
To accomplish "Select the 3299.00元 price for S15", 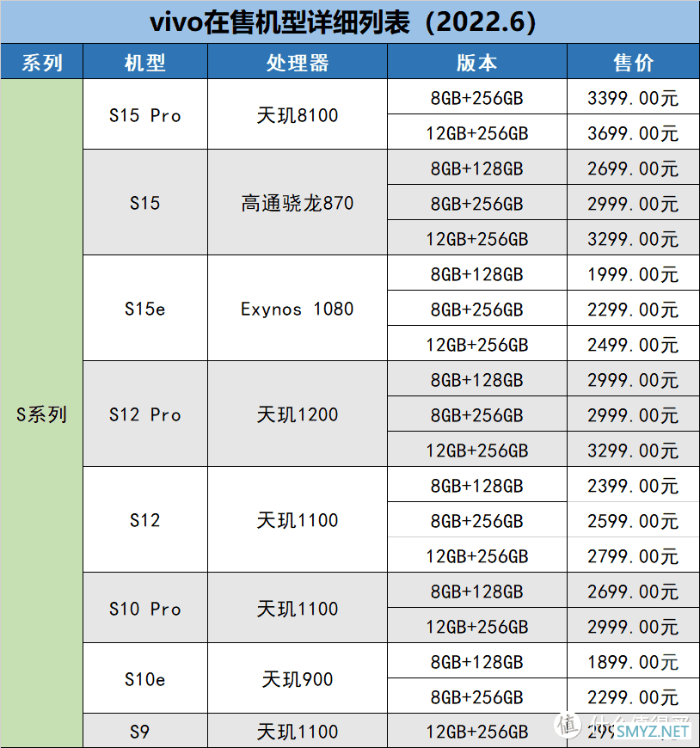I will click(x=633, y=238).
